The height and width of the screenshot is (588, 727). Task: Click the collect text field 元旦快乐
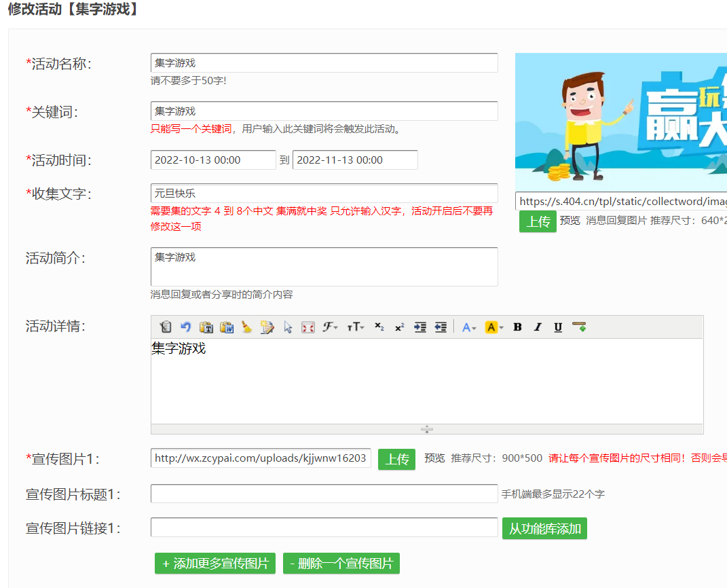(x=324, y=193)
